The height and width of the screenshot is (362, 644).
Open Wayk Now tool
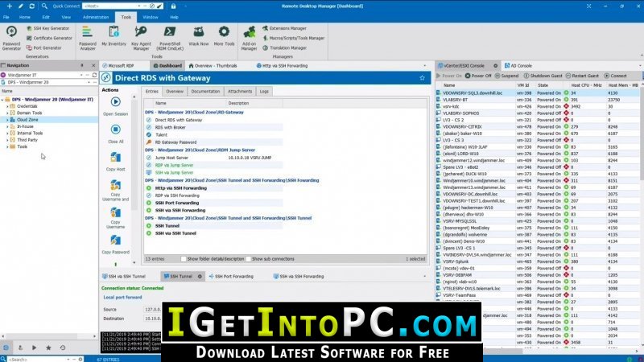[199, 36]
